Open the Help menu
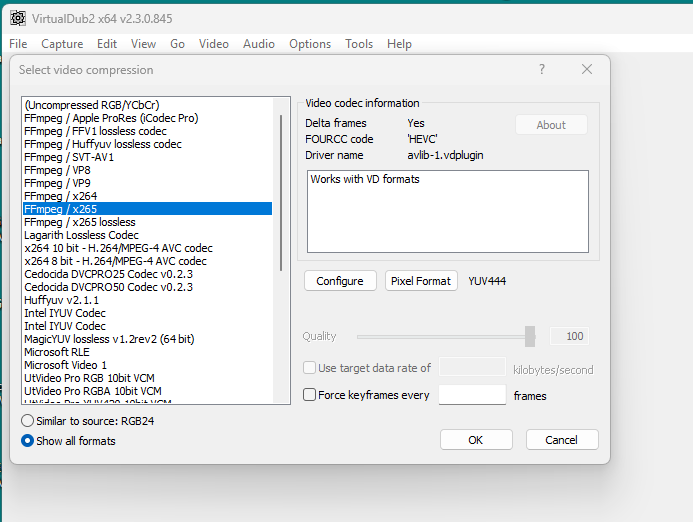693x522 pixels. [399, 44]
